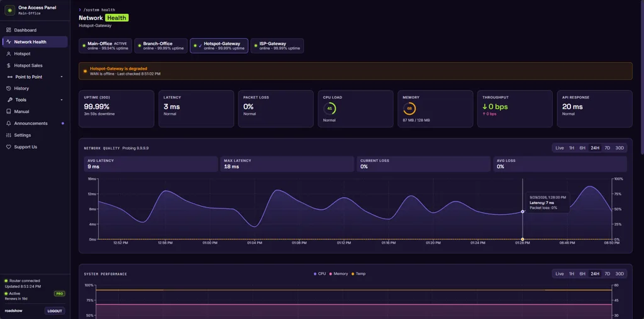Click the Max Latency 18 ms box

pos(287,164)
